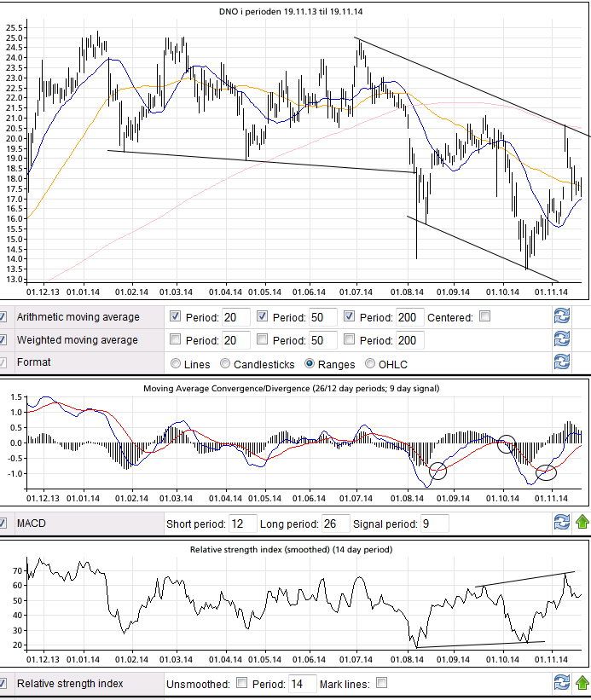This screenshot has width=591, height=700.
Task: Refresh the Arithmetic moving average row
Action: pos(561,317)
